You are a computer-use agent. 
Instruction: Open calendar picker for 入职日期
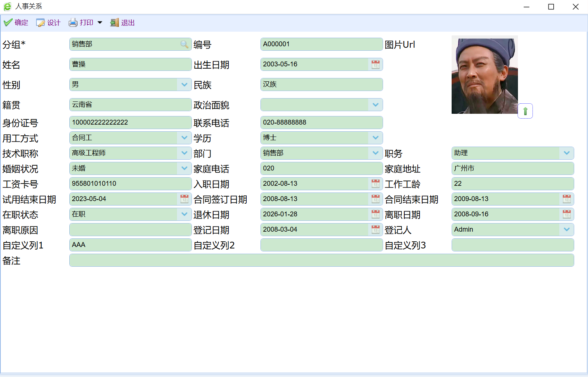pyautogui.click(x=375, y=184)
